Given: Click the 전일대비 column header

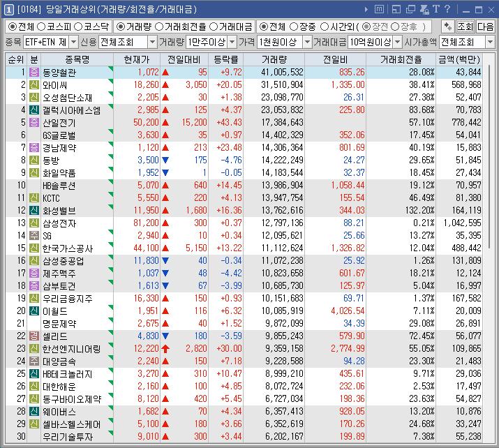Looking at the screenshot, I should pos(184,59).
